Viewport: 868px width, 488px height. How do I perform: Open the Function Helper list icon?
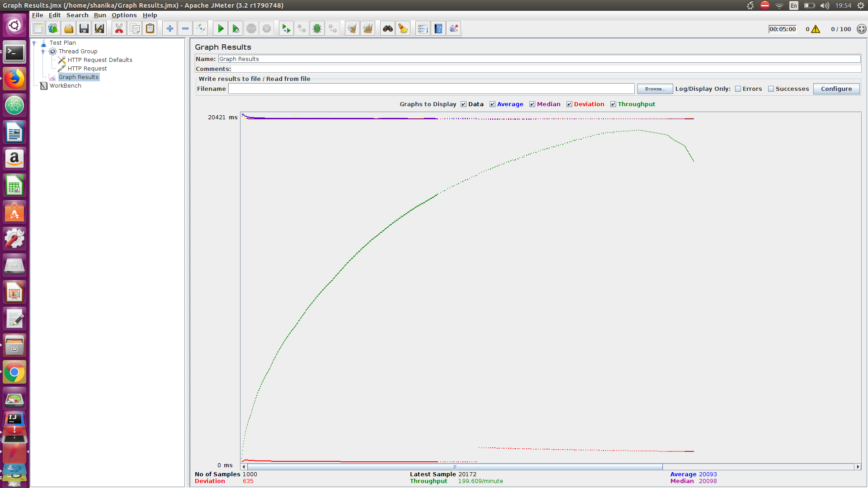tap(423, 29)
